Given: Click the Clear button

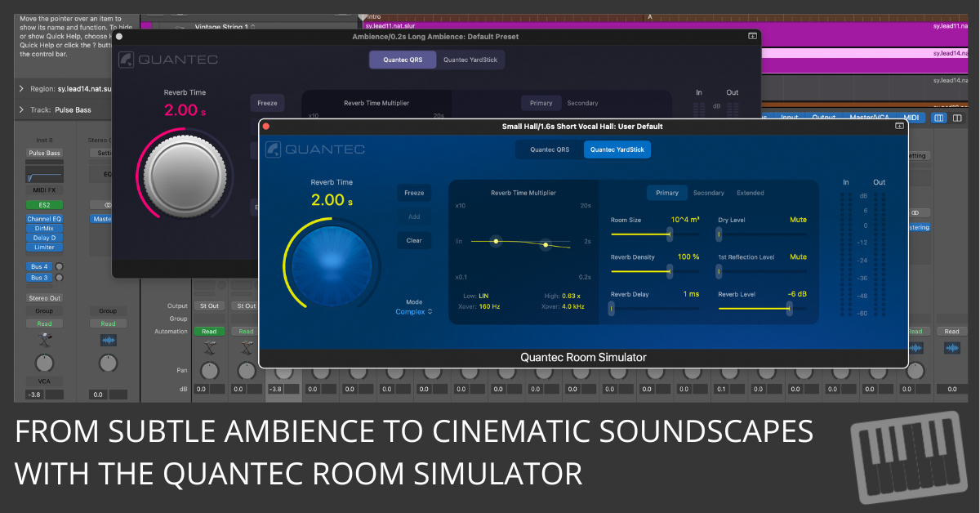Looking at the screenshot, I should point(414,240).
